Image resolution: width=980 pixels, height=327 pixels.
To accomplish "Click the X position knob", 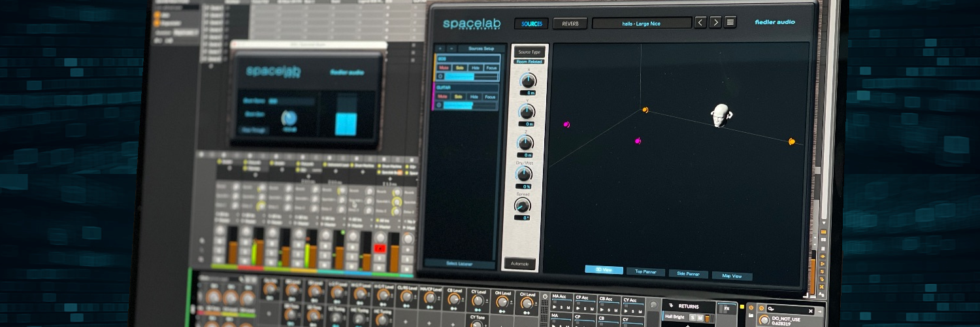I will (527, 81).
